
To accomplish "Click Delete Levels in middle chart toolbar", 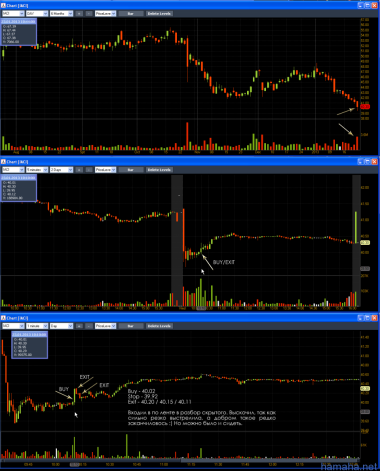I will (159, 170).
